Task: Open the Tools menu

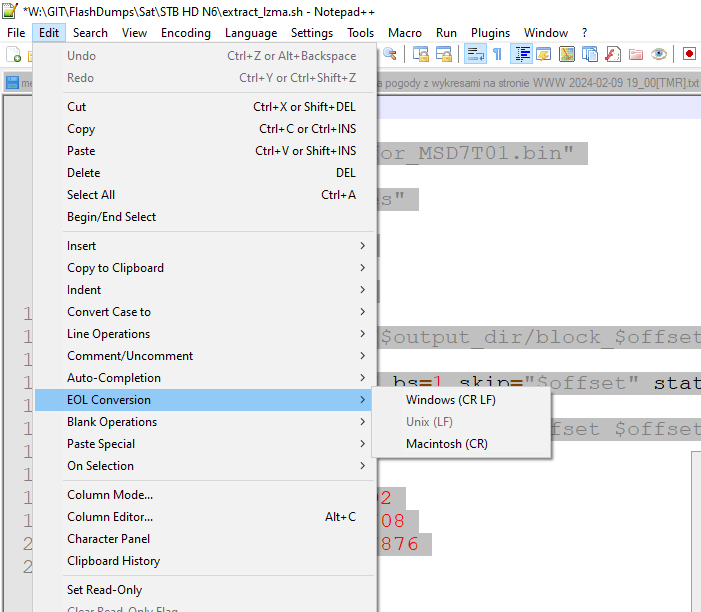Action: 360,33
